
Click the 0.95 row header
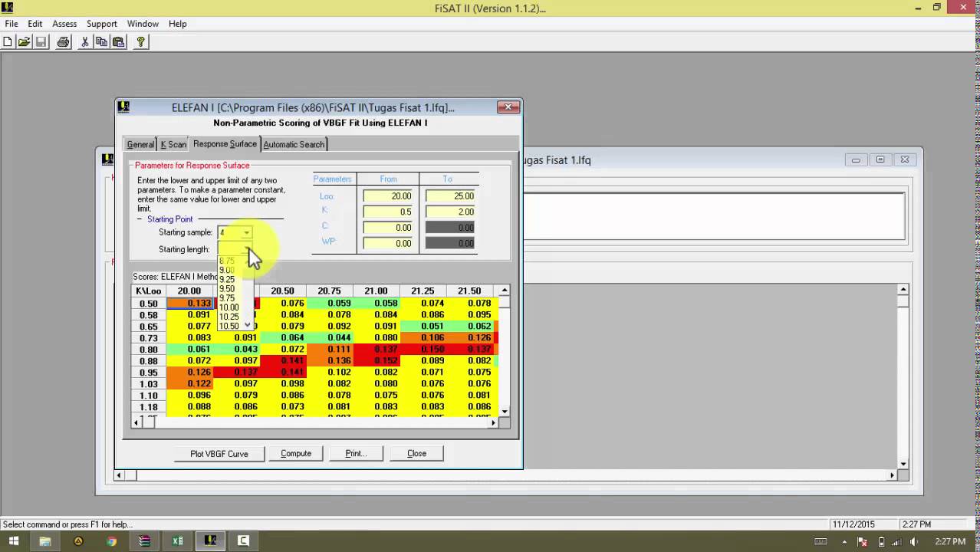[149, 373]
